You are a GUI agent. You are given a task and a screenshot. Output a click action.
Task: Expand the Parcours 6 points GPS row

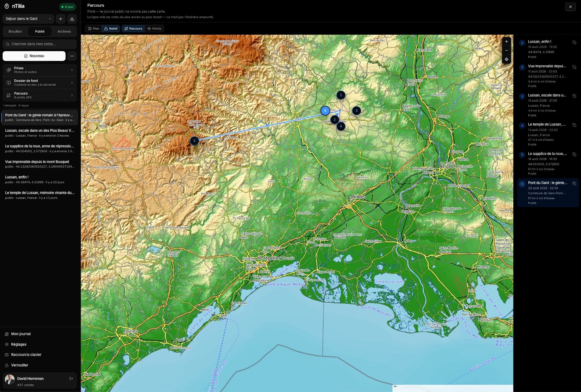pyautogui.click(x=40, y=95)
